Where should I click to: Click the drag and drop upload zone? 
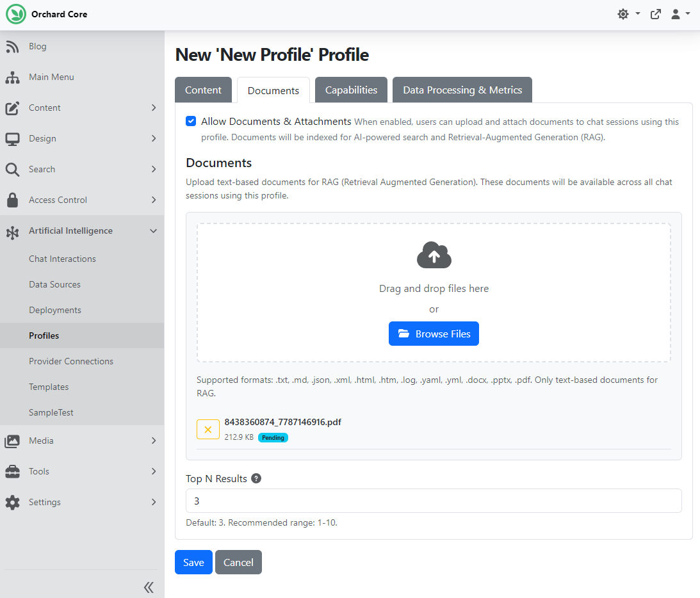point(434,293)
